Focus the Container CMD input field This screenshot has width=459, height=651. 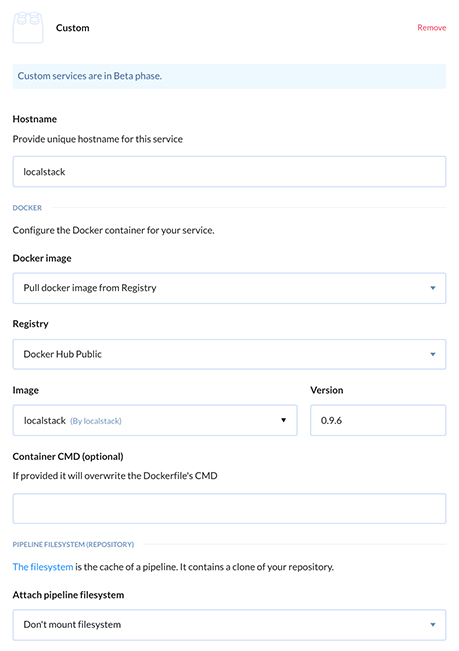229,509
